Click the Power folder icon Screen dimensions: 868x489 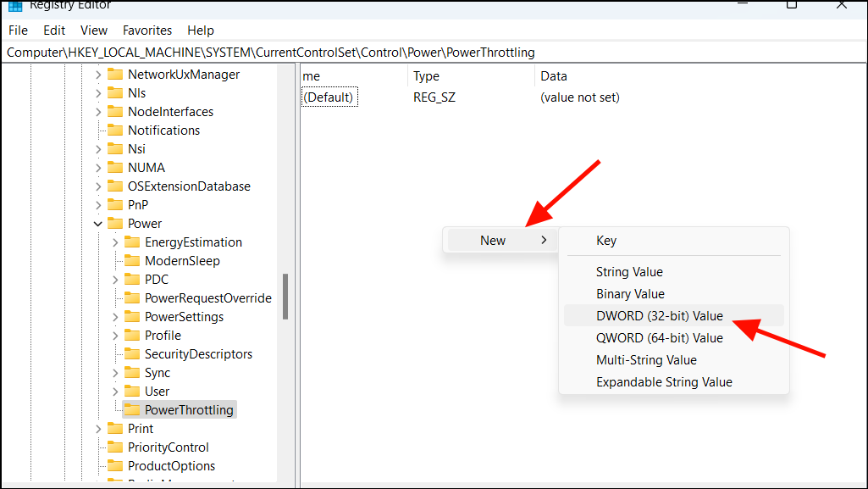click(x=115, y=223)
